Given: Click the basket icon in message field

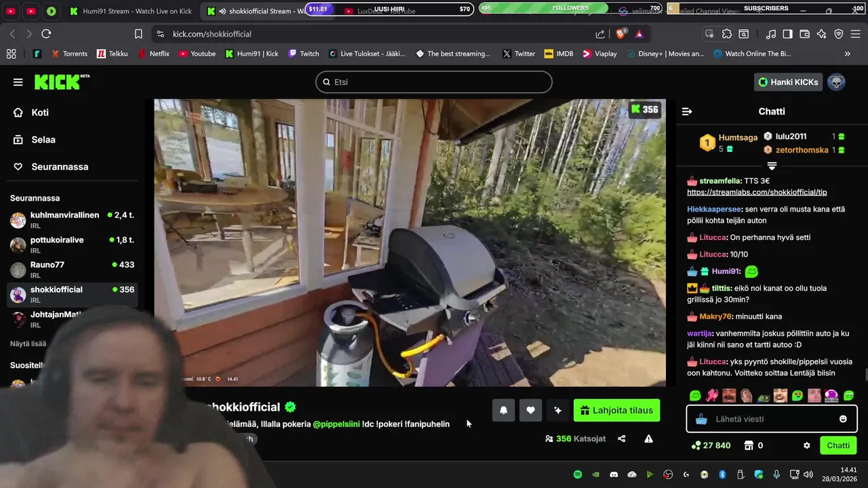Looking at the screenshot, I should point(701,419).
